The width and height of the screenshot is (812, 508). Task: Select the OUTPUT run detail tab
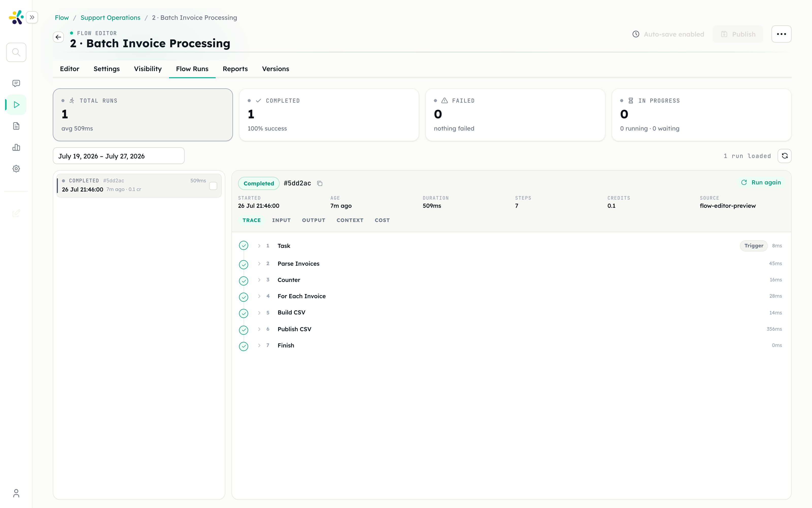tap(313, 220)
